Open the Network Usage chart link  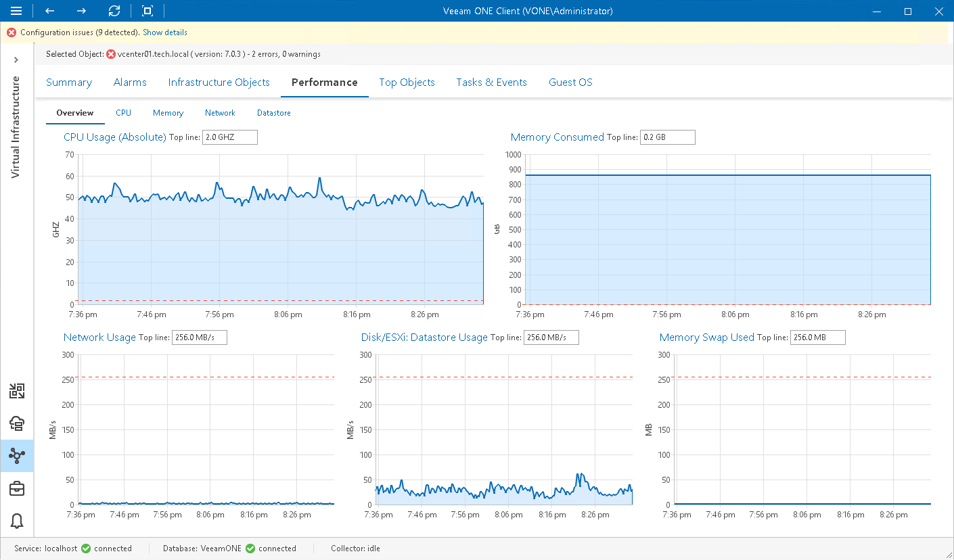(x=99, y=337)
